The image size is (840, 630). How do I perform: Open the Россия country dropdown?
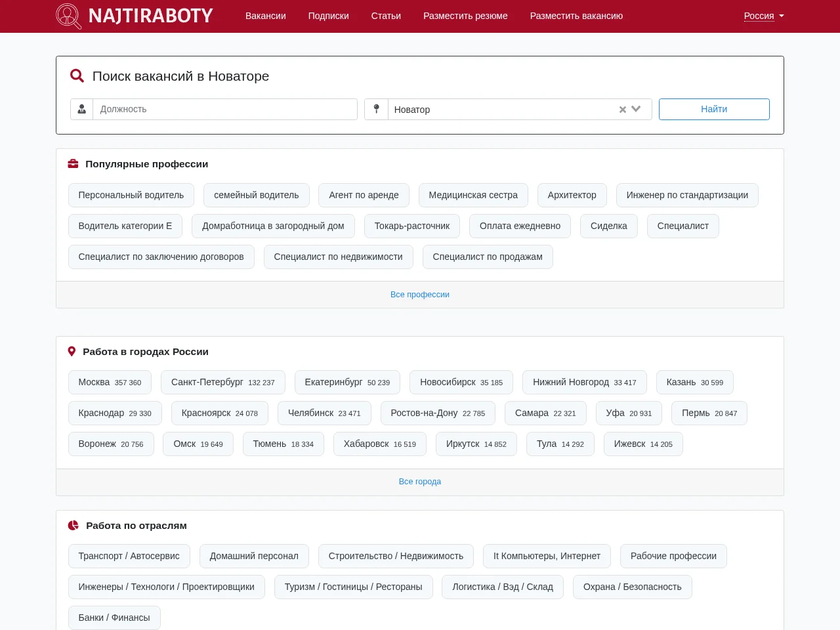click(764, 16)
